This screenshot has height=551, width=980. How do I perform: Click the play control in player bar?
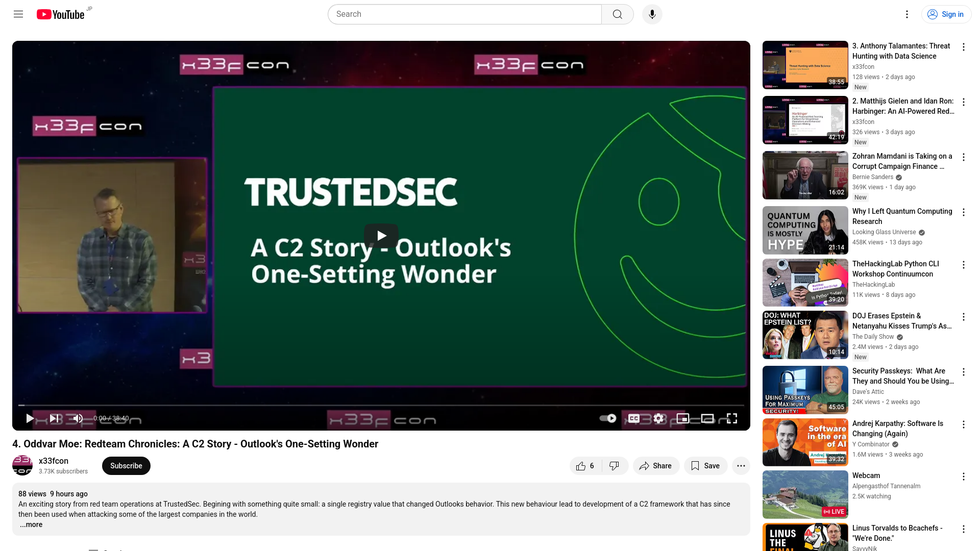(x=30, y=418)
